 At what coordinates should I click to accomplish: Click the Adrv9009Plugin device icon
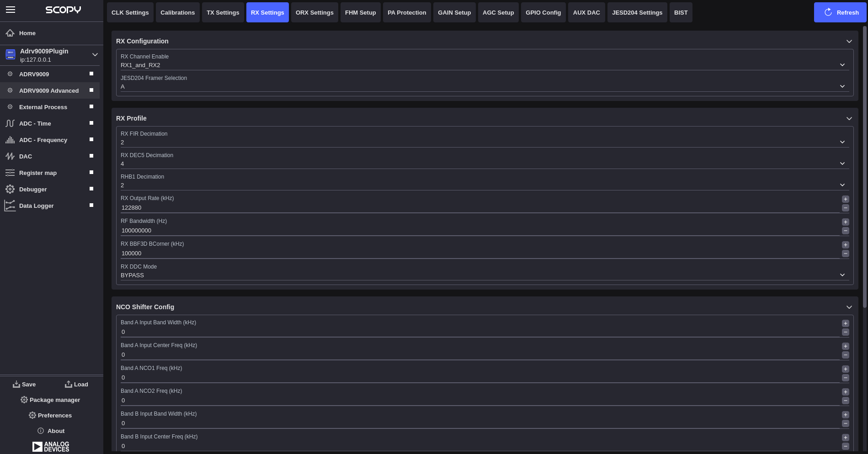point(11,55)
